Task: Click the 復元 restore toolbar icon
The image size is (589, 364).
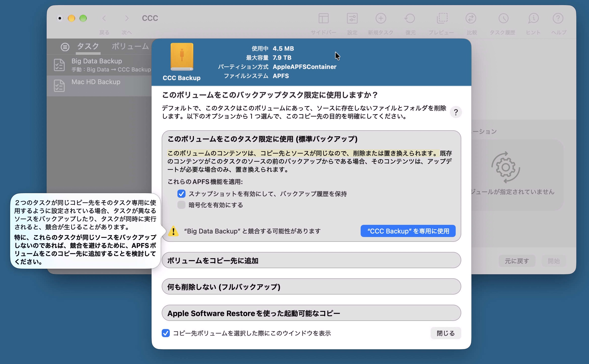Action: coord(410,19)
